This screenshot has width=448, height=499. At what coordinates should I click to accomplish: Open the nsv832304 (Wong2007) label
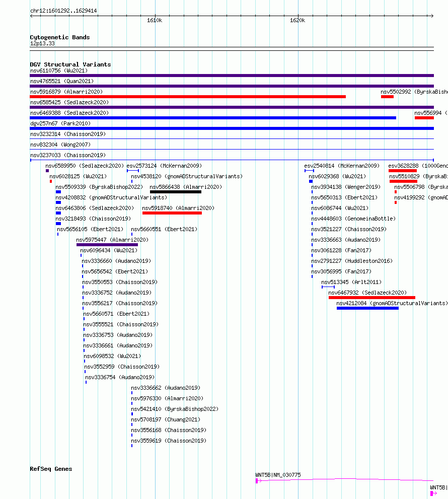coord(60,145)
